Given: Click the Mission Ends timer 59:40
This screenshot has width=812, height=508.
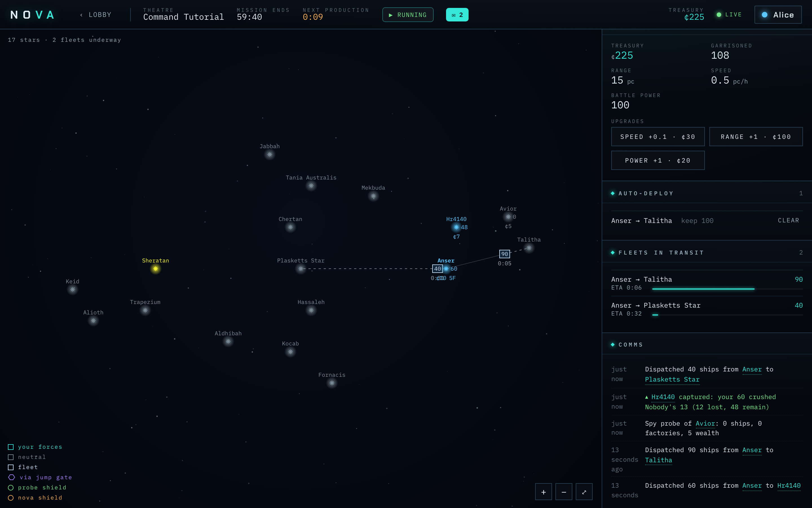Looking at the screenshot, I should 249,17.
